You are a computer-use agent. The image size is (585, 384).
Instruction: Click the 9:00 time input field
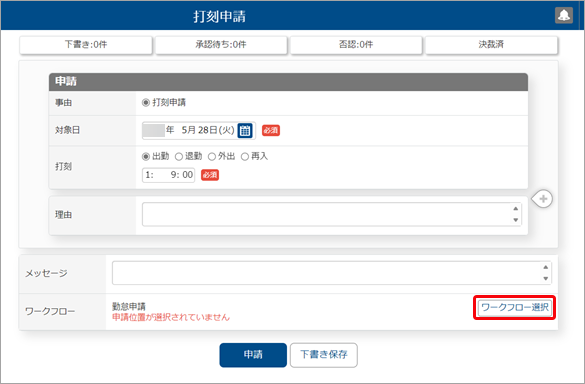click(169, 175)
